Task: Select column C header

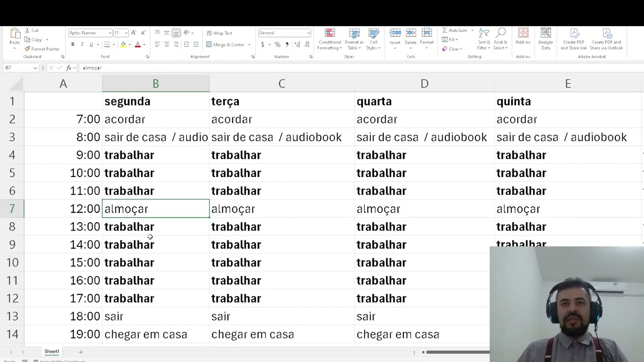Action: click(x=282, y=83)
